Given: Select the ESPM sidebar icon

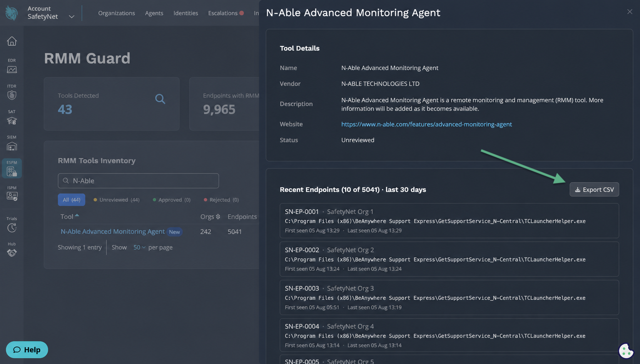Looking at the screenshot, I should 12,169.
